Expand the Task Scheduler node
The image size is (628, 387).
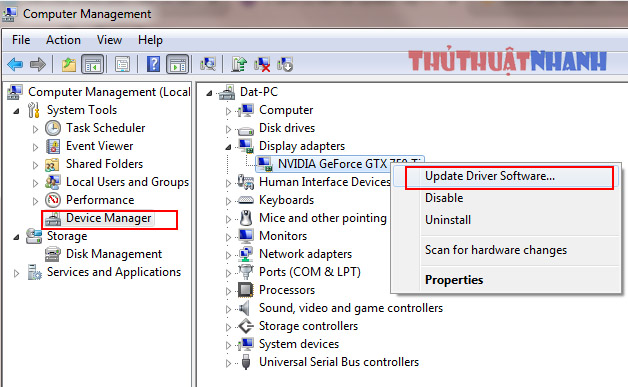(35, 129)
